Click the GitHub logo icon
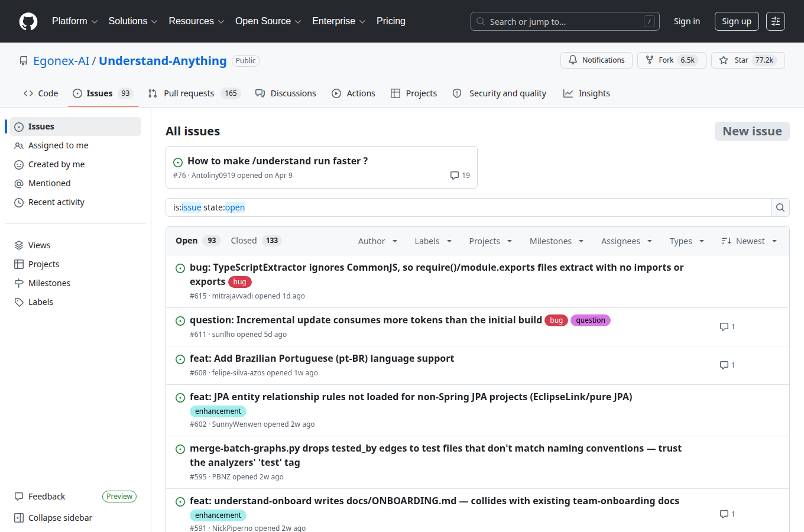 point(28,21)
